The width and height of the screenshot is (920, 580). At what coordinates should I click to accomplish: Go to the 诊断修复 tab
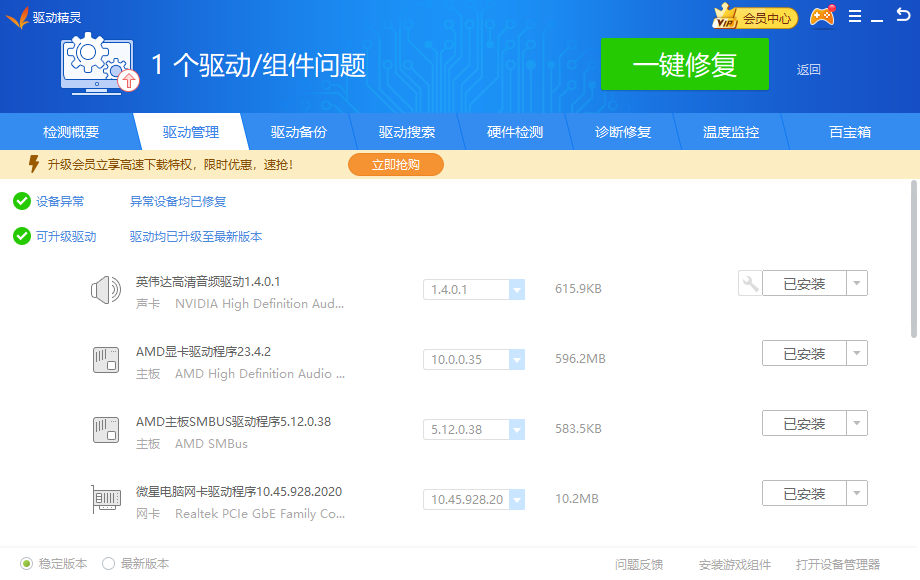pyautogui.click(x=623, y=132)
